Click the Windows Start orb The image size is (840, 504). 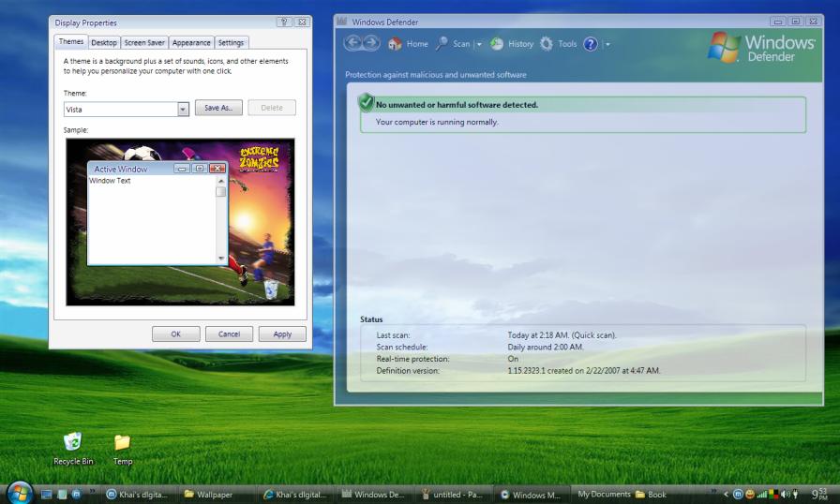pos(19,493)
